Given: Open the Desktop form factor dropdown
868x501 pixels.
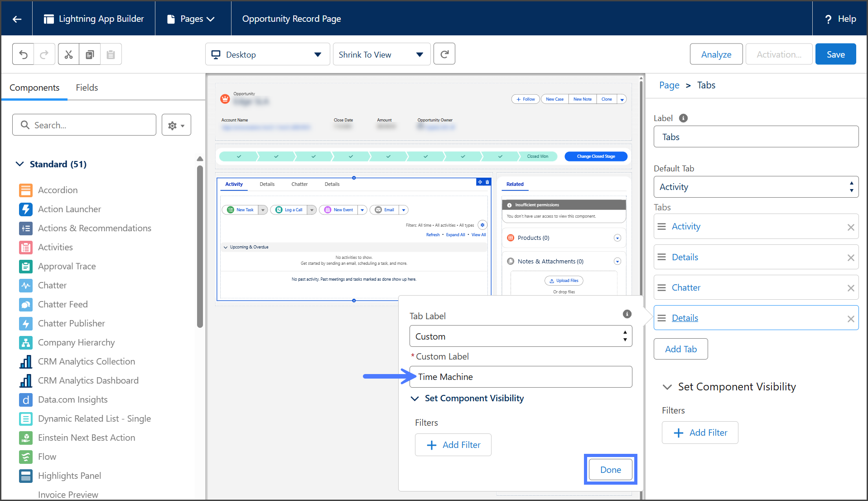Looking at the screenshot, I should coord(267,54).
